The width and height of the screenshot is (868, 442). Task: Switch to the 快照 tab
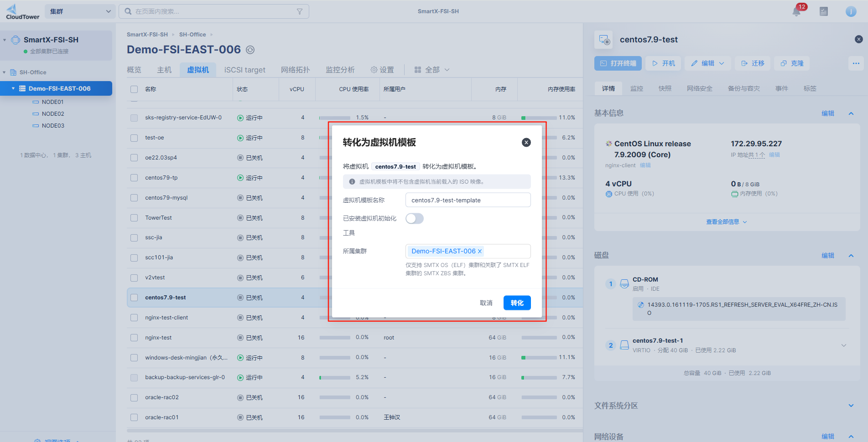point(665,88)
